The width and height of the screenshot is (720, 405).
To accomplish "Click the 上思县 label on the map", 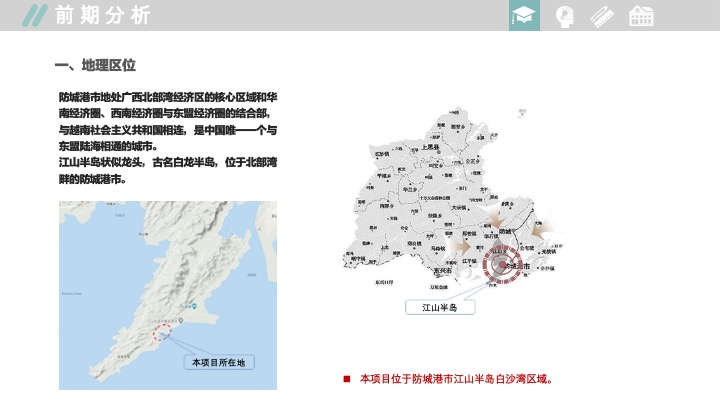I will [431, 147].
